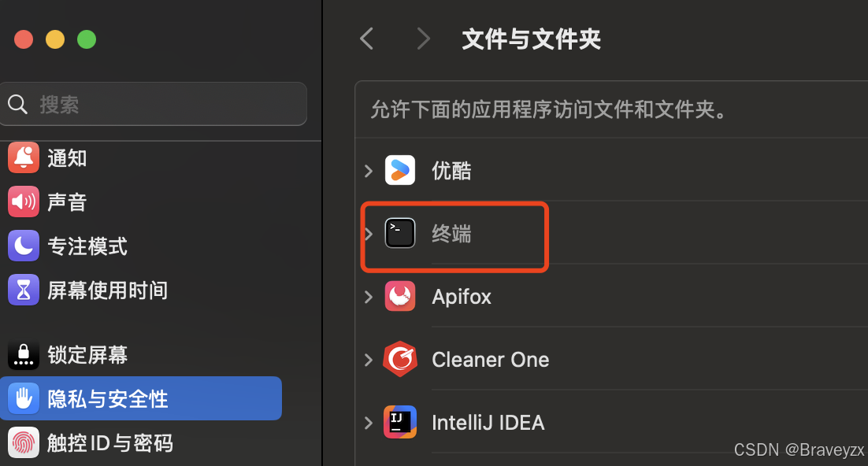Image resolution: width=868 pixels, height=466 pixels.
Task: Click the 终端 terminal app icon
Action: pos(399,233)
